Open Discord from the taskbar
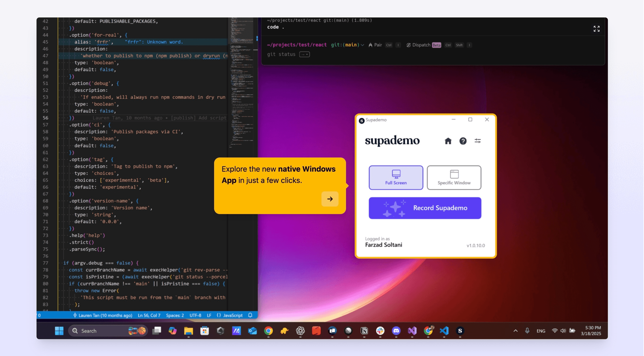The height and width of the screenshot is (356, 644). tap(396, 331)
